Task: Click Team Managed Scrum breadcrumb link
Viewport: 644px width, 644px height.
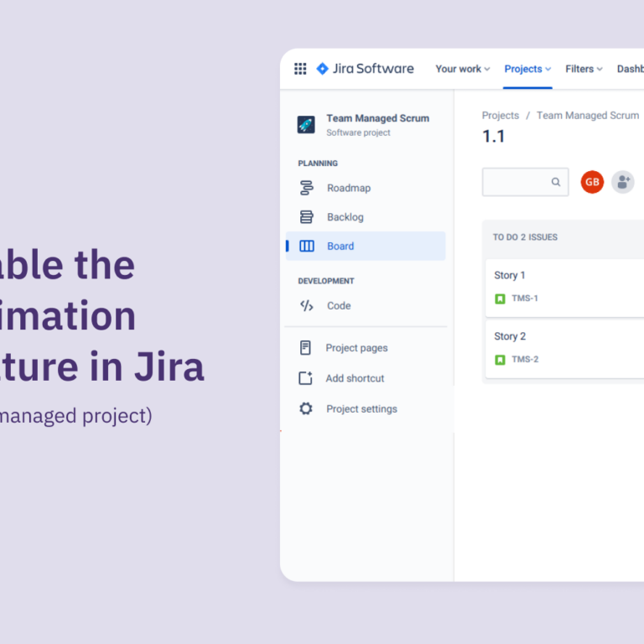Action: (x=587, y=116)
